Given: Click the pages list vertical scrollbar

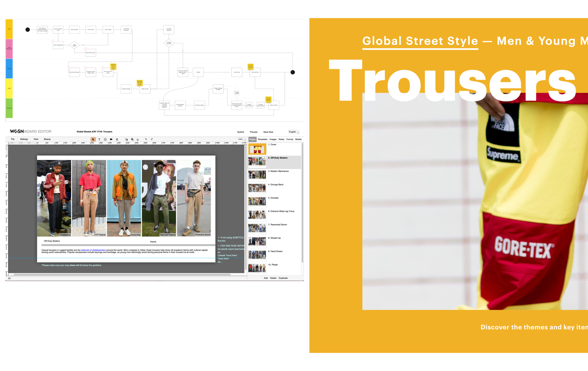Looking at the screenshot, I should pyautogui.click(x=302, y=203).
